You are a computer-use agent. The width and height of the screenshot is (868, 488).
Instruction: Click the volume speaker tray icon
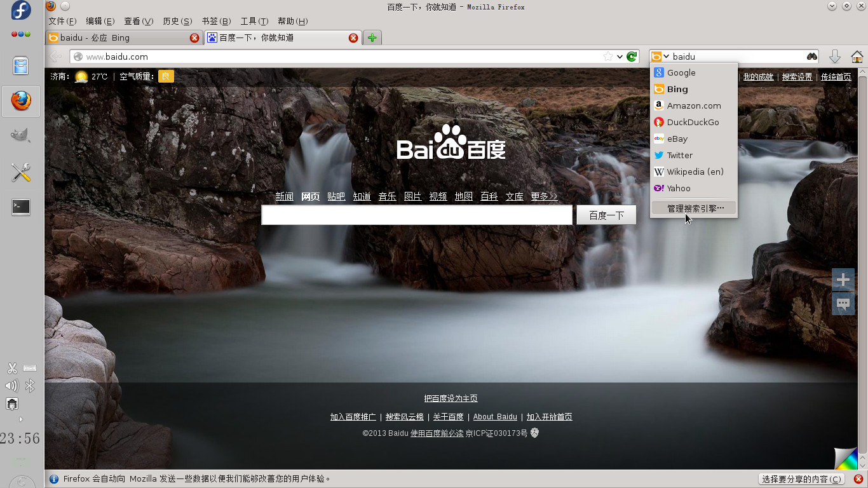coord(11,386)
